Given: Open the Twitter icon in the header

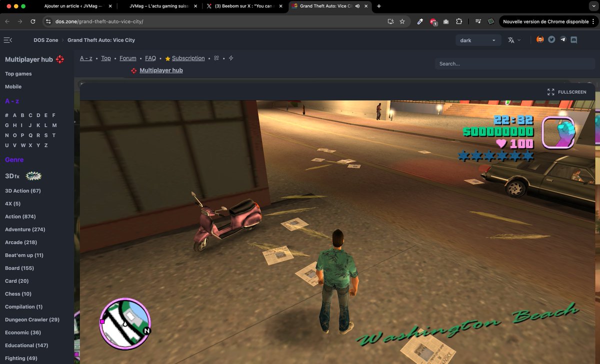Looking at the screenshot, I should (x=551, y=39).
